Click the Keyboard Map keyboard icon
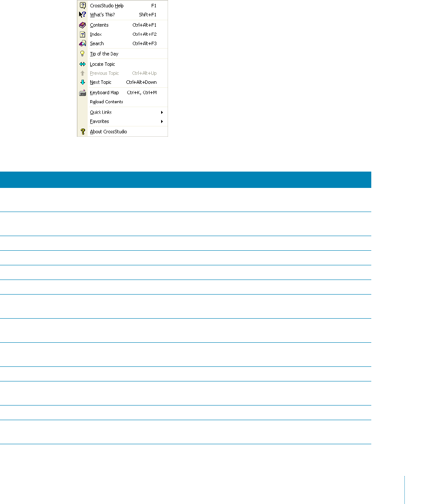Image resolution: width=428 pixels, height=504 pixels. tap(83, 93)
